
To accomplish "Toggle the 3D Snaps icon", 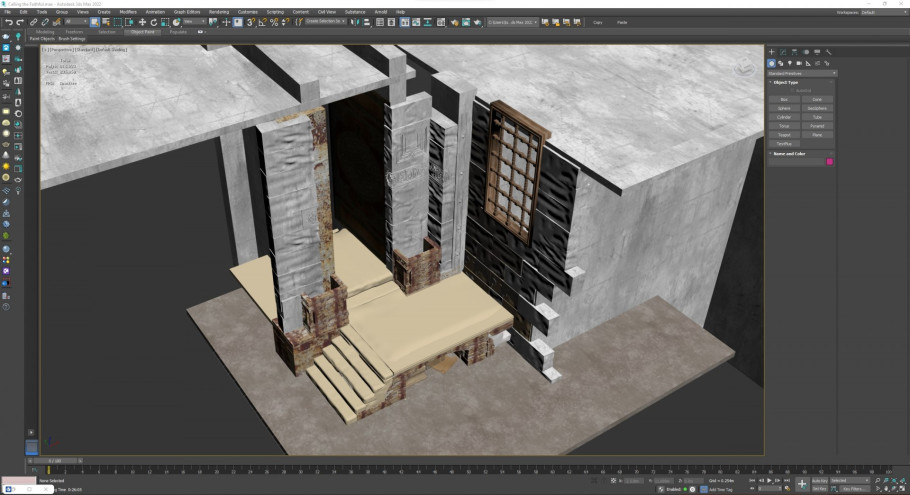I will click(x=251, y=22).
